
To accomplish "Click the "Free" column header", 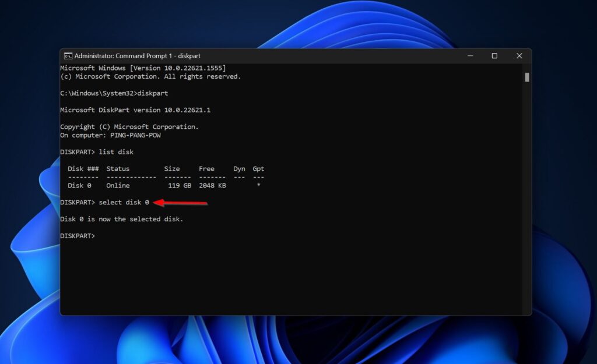I will pos(206,168).
